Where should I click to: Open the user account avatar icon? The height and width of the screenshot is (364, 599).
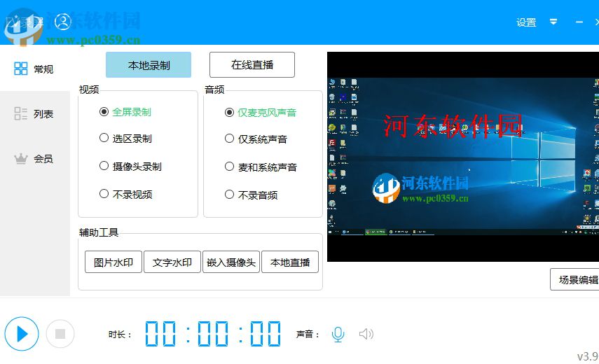(63, 22)
